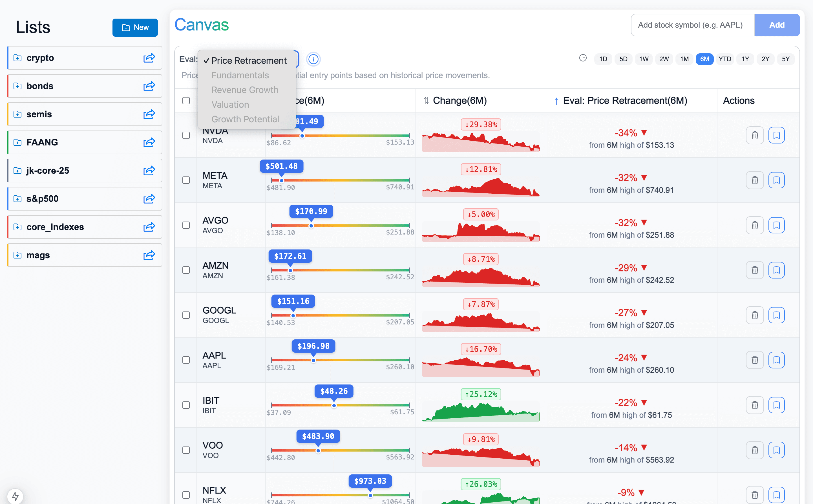Switch timeframe to 1M
The height and width of the screenshot is (504, 813).
[684, 59]
